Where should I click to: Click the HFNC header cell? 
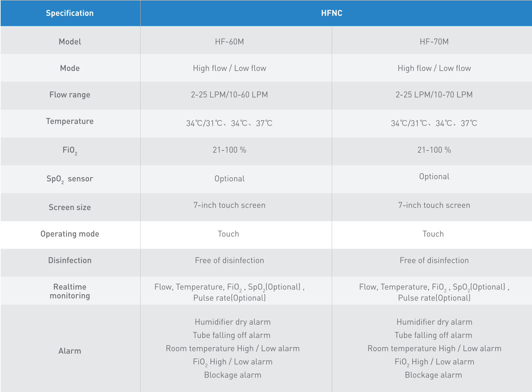(x=332, y=13)
